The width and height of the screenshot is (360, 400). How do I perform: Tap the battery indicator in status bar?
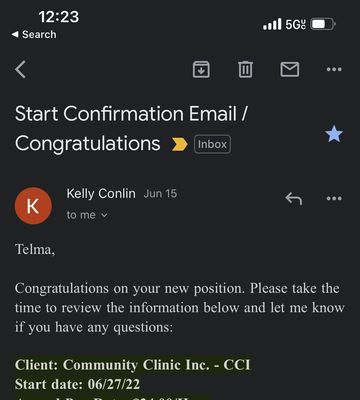323,24
